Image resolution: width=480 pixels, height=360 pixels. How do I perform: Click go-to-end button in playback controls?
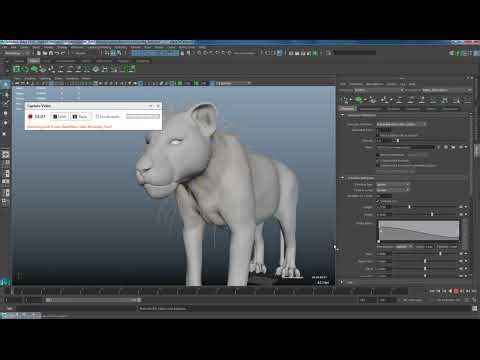[473, 291]
